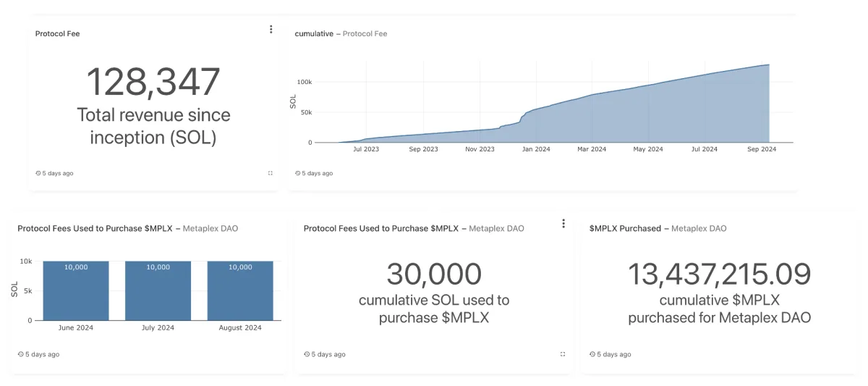Click refresh clock icon under $MPLX Purchased counter
Image resolution: width=868 pixels, height=386 pixels.
(592, 355)
